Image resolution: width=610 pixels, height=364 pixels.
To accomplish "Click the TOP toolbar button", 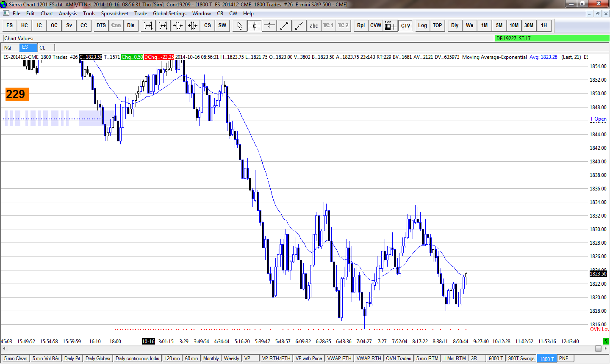I will point(438,25).
